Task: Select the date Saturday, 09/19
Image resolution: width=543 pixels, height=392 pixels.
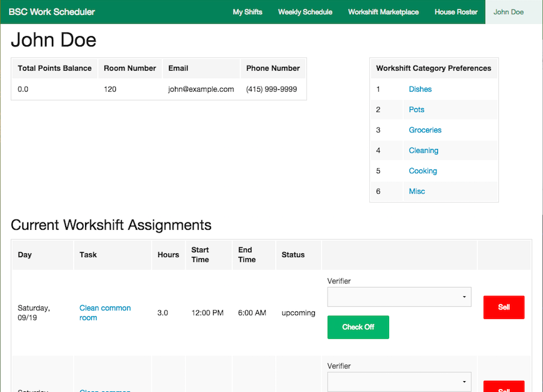Action: click(x=34, y=313)
